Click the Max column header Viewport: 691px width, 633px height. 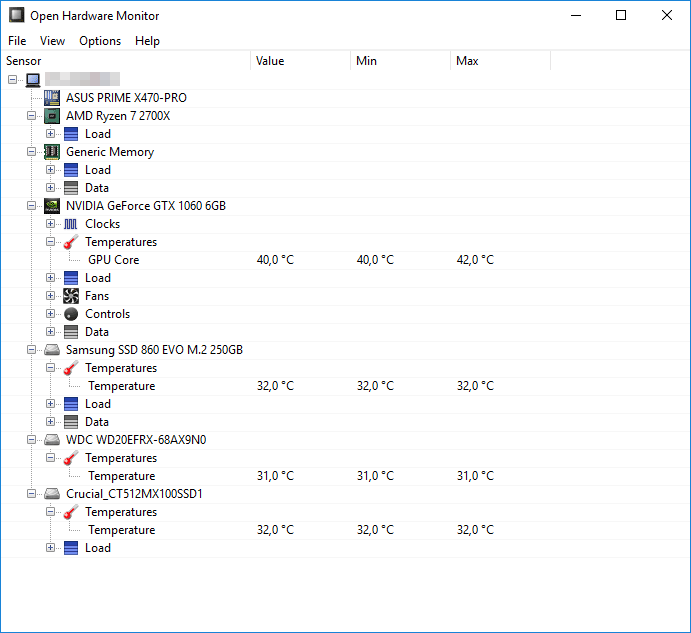click(x=501, y=61)
